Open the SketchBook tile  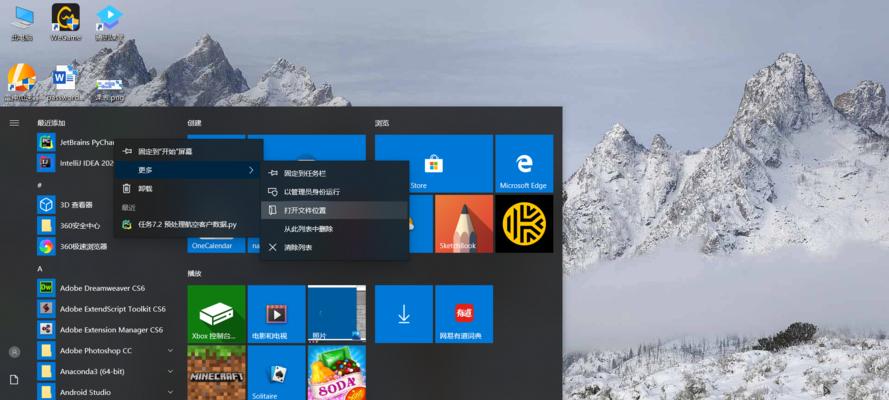tap(464, 224)
